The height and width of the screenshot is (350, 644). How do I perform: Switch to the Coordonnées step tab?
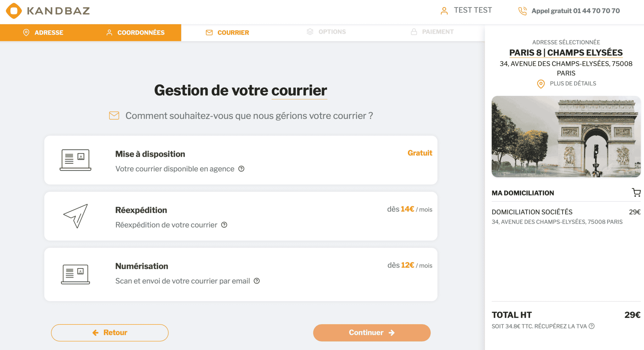[x=136, y=32]
